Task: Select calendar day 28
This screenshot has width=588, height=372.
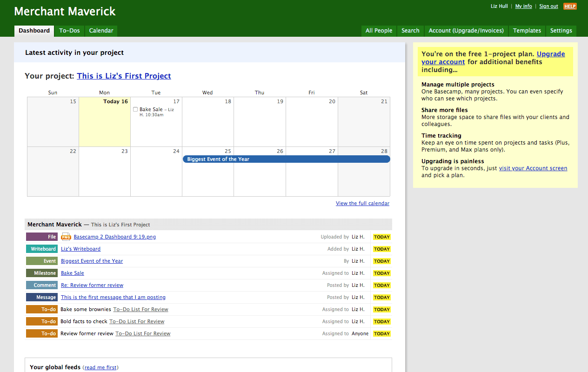Action: point(364,172)
